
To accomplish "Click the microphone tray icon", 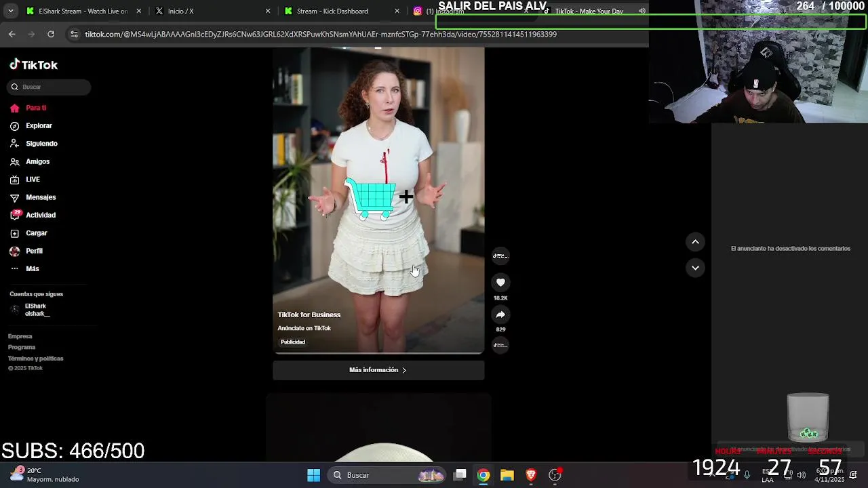I will (x=747, y=474).
